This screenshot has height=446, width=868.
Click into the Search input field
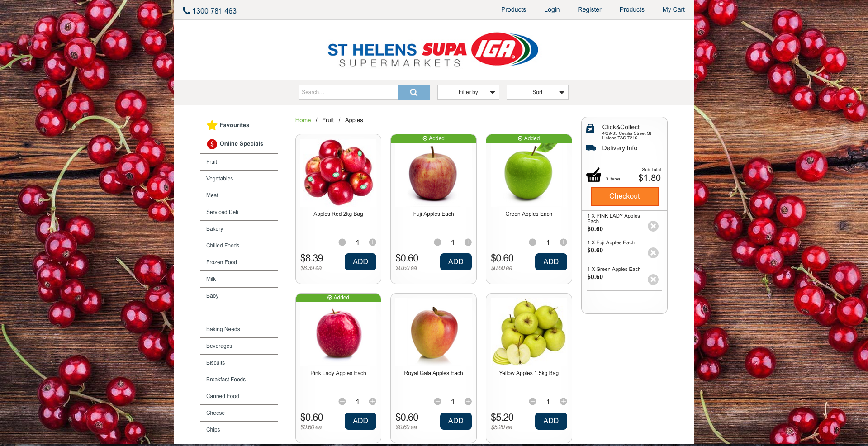click(x=348, y=92)
